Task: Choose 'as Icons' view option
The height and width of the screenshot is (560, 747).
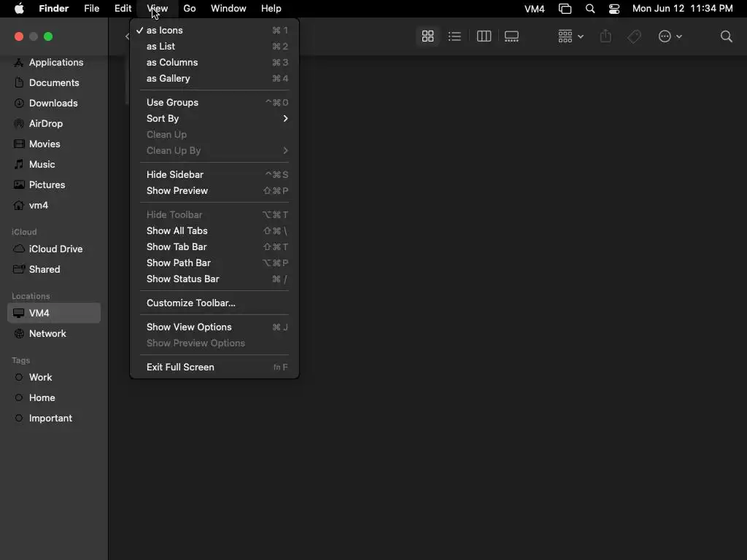Action: point(214,31)
